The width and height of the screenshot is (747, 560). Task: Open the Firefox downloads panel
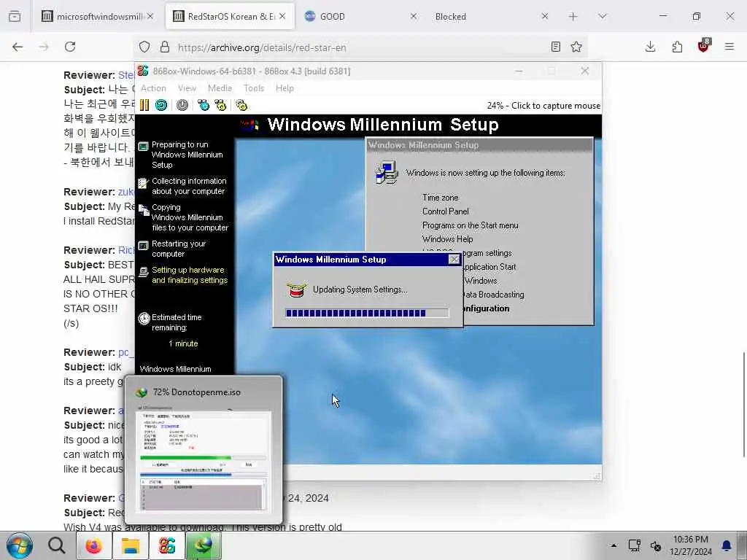(650, 47)
